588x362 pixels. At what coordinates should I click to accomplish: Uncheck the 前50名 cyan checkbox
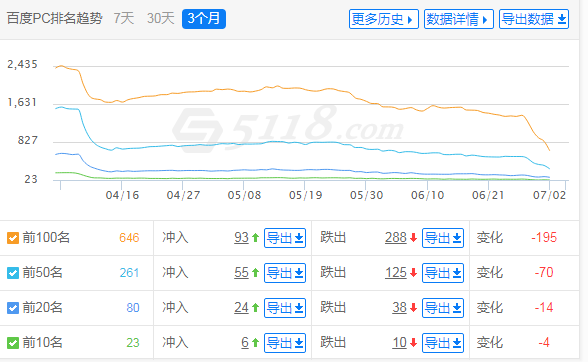pos(13,273)
